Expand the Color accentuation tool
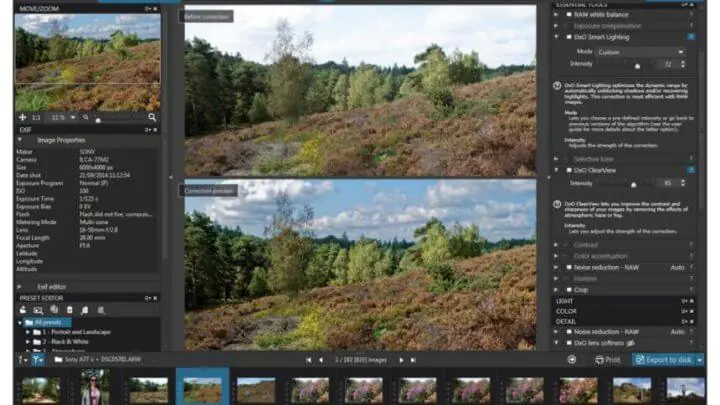The image size is (720, 405). (556, 256)
